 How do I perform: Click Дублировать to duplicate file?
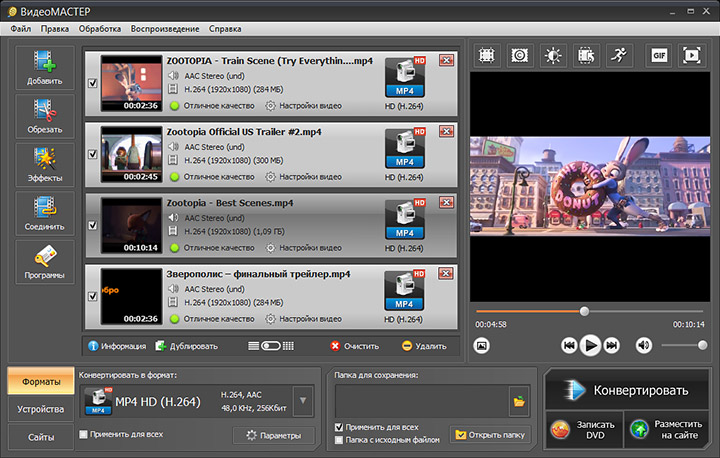coord(186,346)
